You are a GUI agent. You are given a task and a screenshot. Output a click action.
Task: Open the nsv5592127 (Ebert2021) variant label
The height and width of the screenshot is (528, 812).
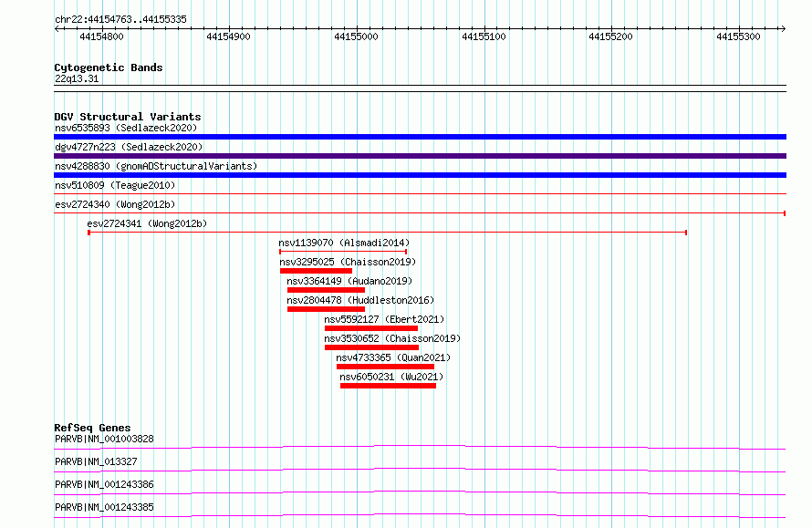point(384,319)
